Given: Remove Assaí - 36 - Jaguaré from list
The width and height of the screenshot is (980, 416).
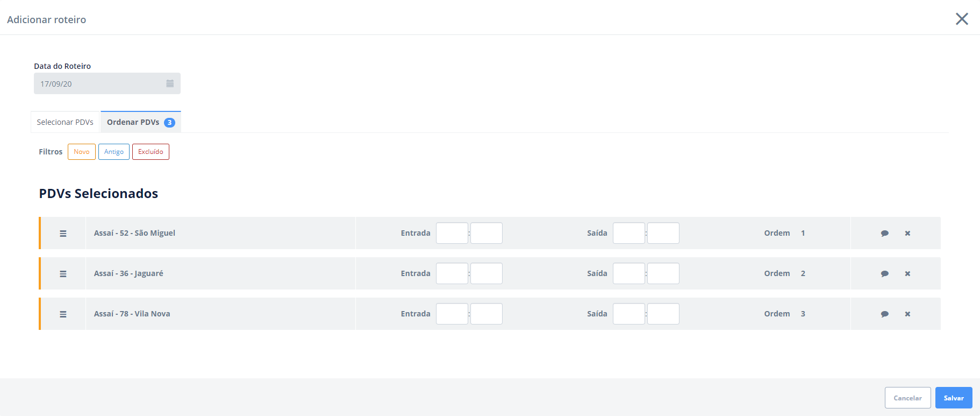Looking at the screenshot, I should click(907, 274).
